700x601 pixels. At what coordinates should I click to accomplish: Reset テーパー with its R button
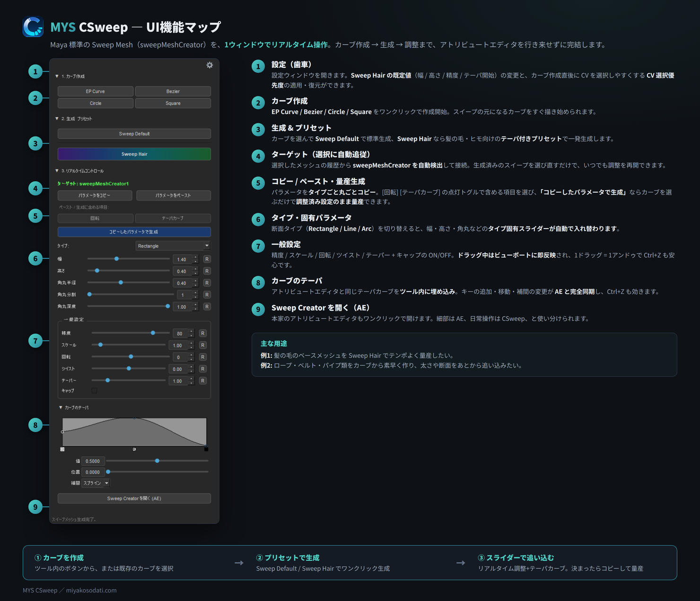point(202,380)
